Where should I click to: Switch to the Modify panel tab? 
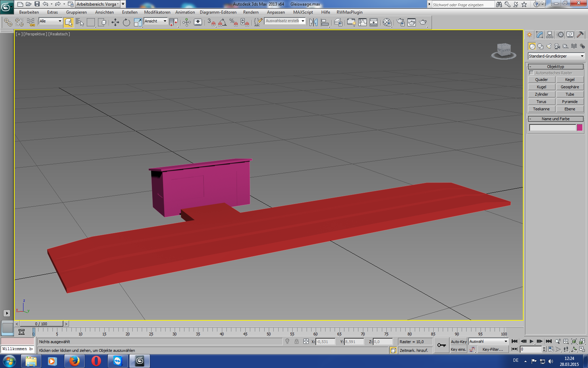point(539,35)
